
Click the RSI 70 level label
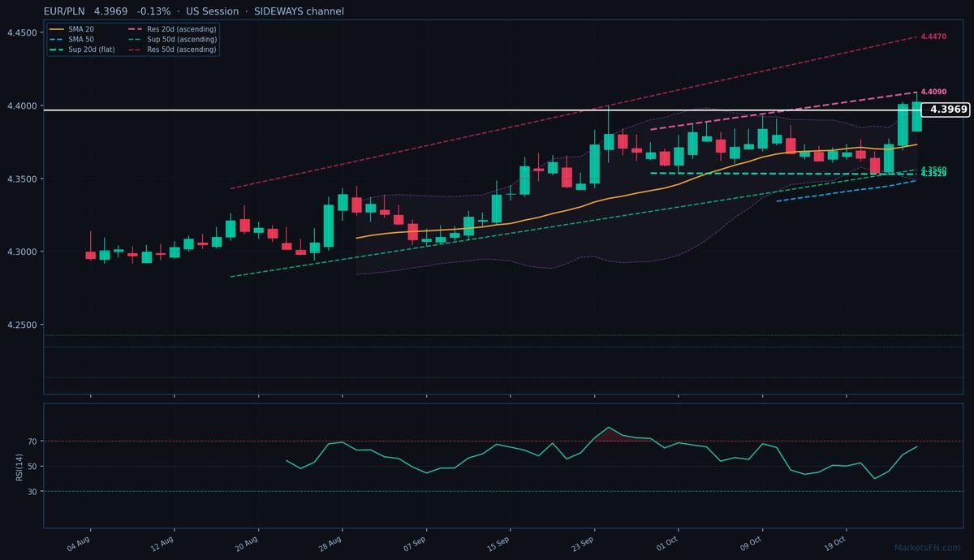[x=32, y=442]
